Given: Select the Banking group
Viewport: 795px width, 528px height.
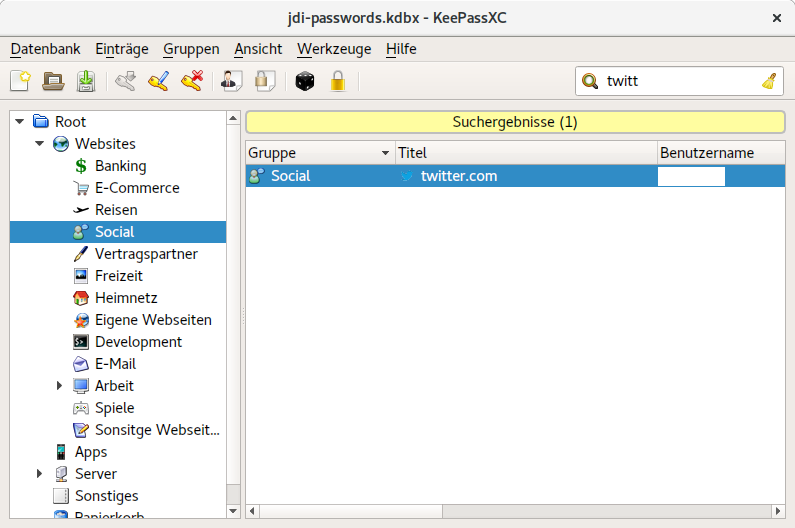Looking at the screenshot, I should 121,166.
